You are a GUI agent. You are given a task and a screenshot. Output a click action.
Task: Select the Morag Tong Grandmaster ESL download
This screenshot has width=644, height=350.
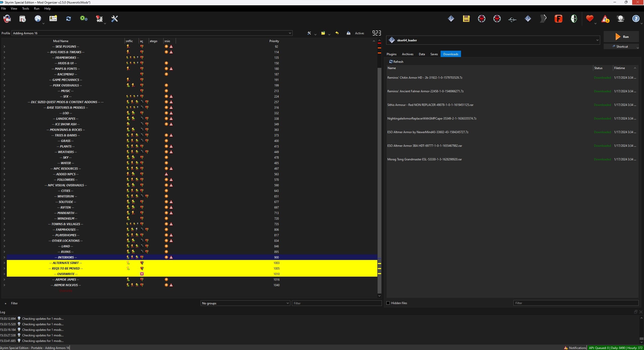click(x=513, y=159)
